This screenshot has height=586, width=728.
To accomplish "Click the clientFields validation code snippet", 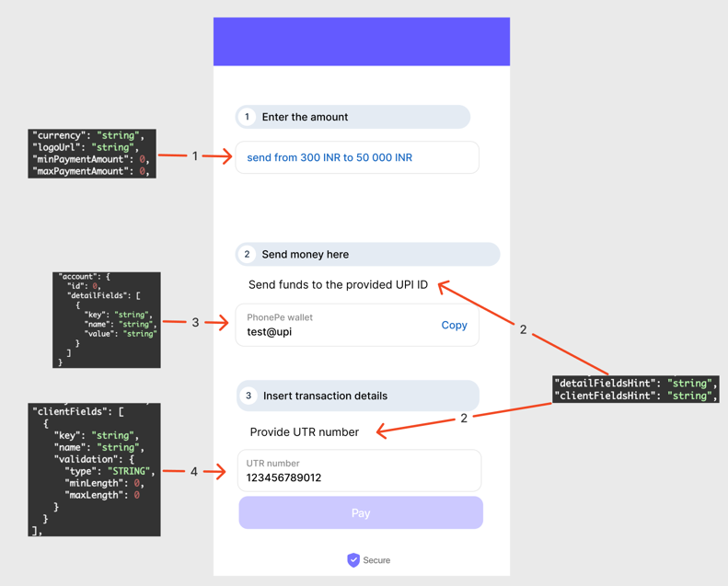I will tap(94, 469).
